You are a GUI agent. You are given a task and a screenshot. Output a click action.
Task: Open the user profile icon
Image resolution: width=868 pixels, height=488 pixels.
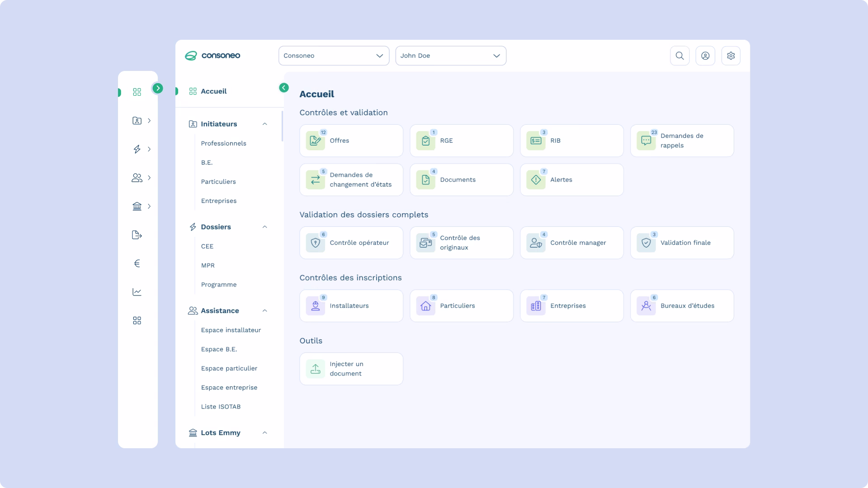[705, 56]
